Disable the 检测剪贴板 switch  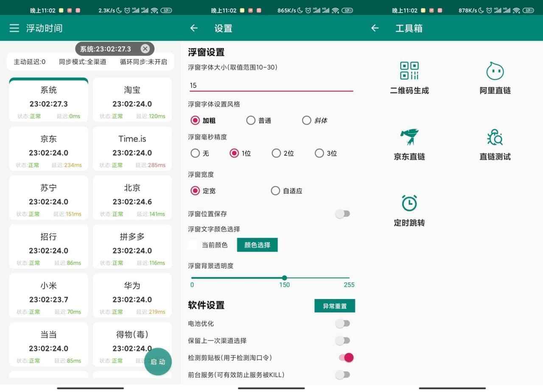[x=346, y=358]
